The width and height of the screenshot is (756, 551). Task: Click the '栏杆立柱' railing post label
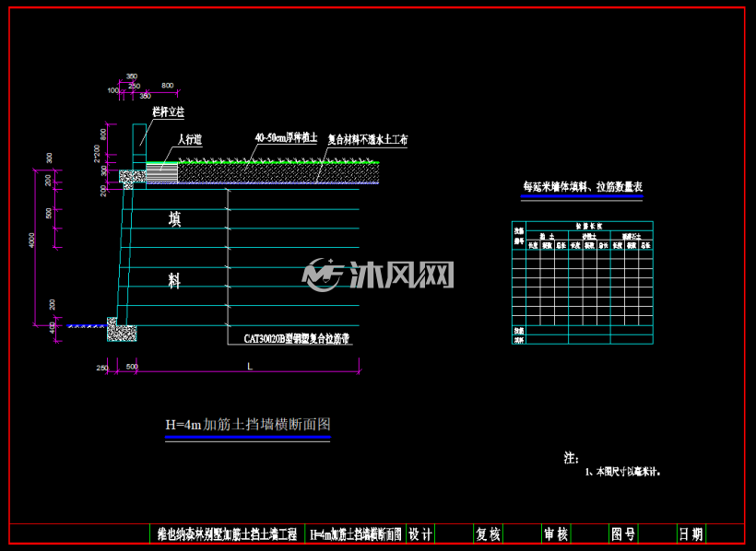[169, 112]
